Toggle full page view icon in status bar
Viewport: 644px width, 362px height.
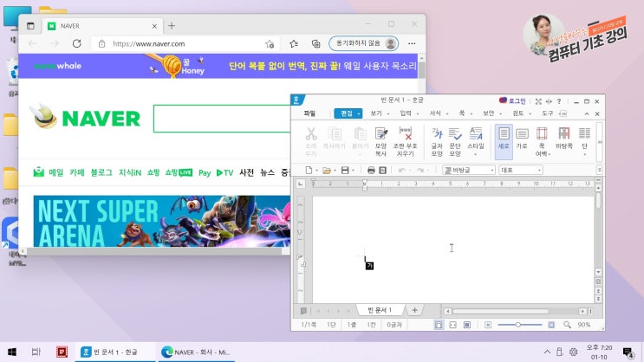pyautogui.click(x=467, y=325)
